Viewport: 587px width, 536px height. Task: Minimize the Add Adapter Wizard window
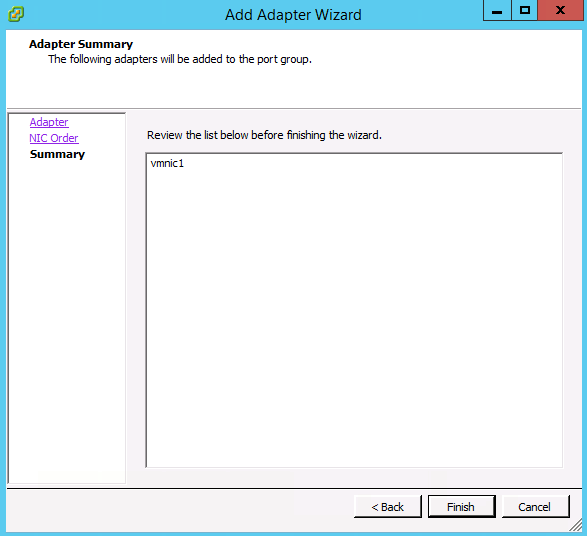point(497,10)
